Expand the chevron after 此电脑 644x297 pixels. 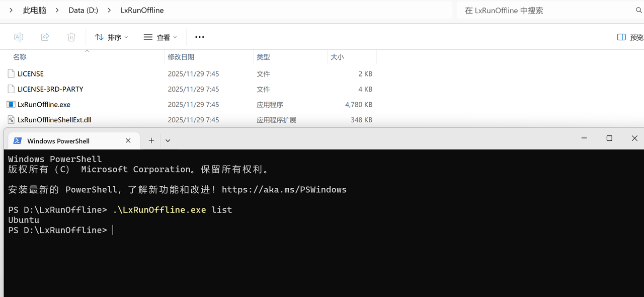click(57, 10)
